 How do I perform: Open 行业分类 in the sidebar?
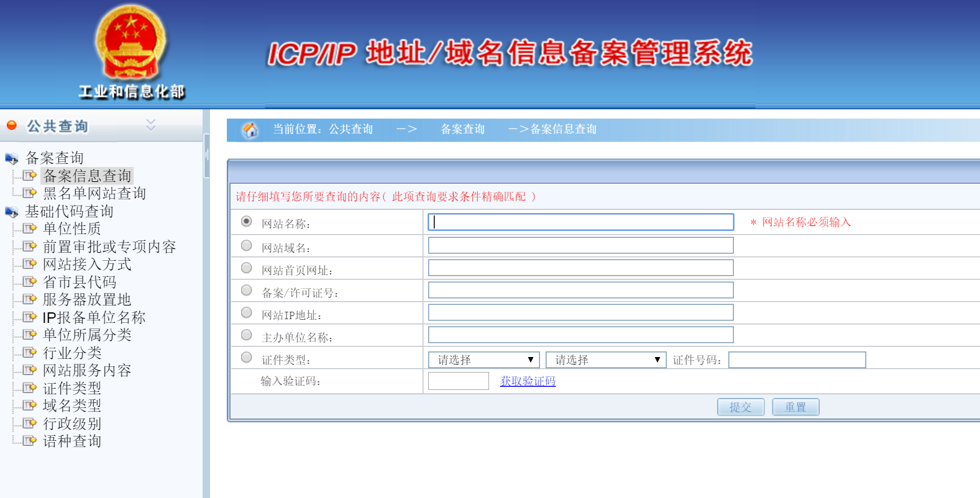(x=72, y=353)
